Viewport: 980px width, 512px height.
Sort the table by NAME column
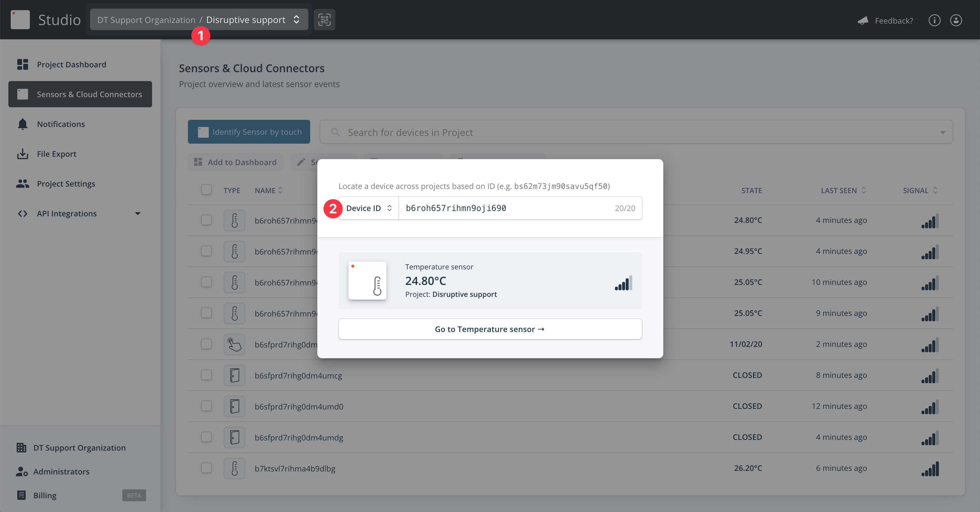269,190
